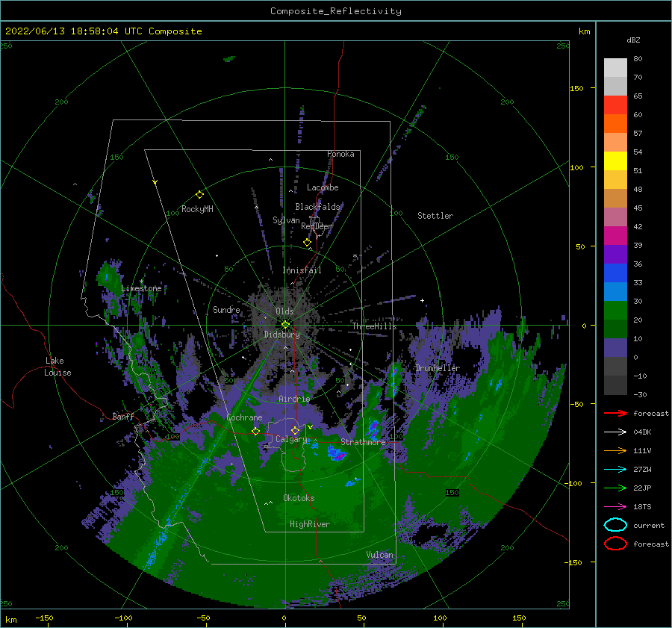Click the Calgary city label
The width and height of the screenshot is (672, 628).
(291, 439)
